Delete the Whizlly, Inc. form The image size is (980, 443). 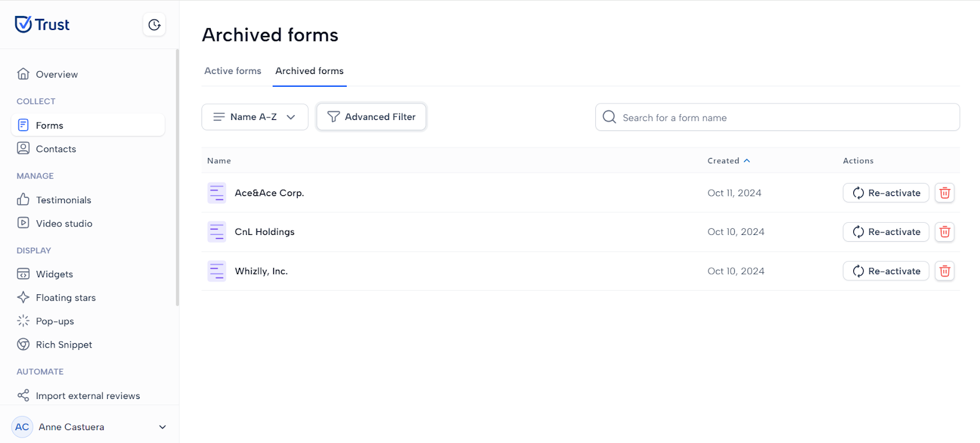[944, 271]
